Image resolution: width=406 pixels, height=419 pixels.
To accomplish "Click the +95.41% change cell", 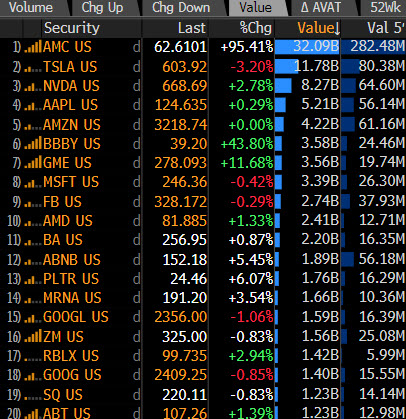I will [x=247, y=47].
